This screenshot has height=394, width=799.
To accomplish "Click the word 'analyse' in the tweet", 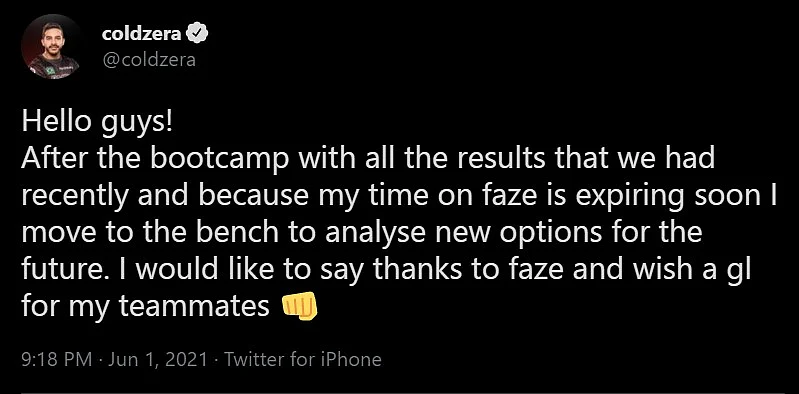I will click(374, 234).
